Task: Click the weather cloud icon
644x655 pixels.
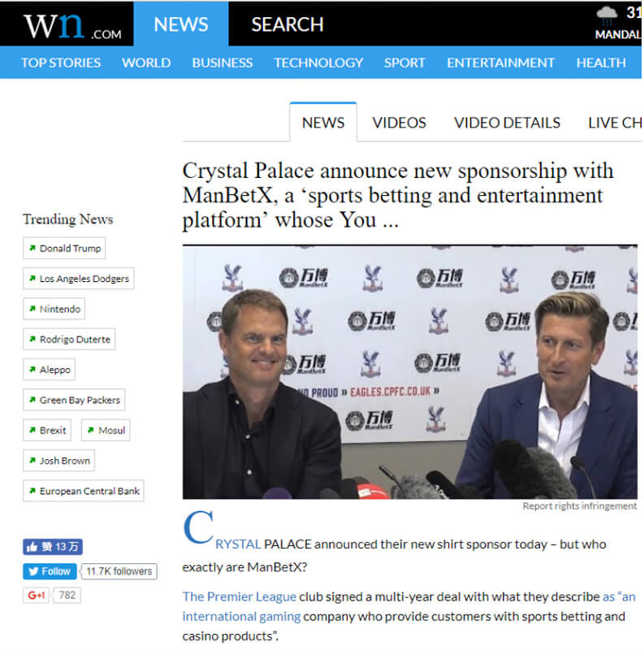Action: pos(606,14)
